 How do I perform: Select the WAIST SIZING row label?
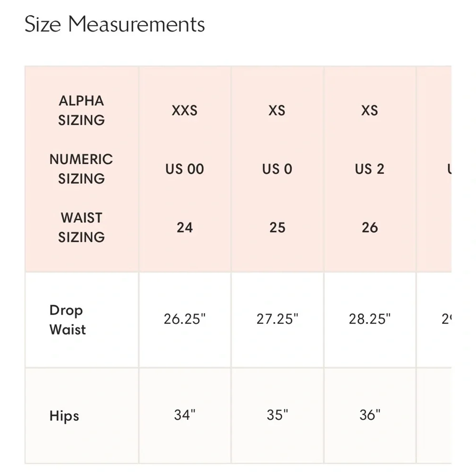click(x=81, y=228)
